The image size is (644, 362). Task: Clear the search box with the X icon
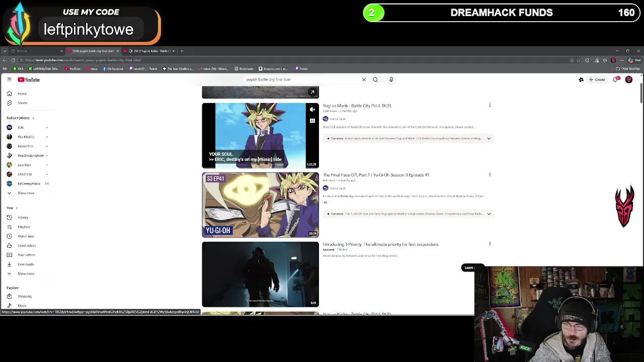click(364, 79)
